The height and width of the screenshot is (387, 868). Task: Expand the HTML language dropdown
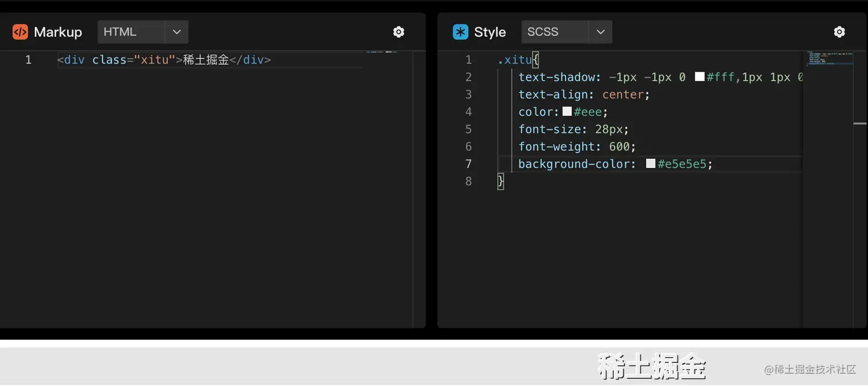click(176, 32)
